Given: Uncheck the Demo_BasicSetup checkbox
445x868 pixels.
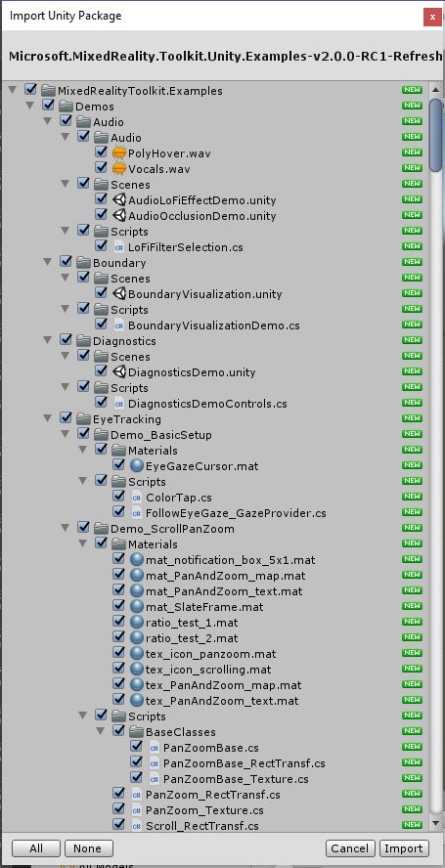Looking at the screenshot, I should [x=84, y=433].
